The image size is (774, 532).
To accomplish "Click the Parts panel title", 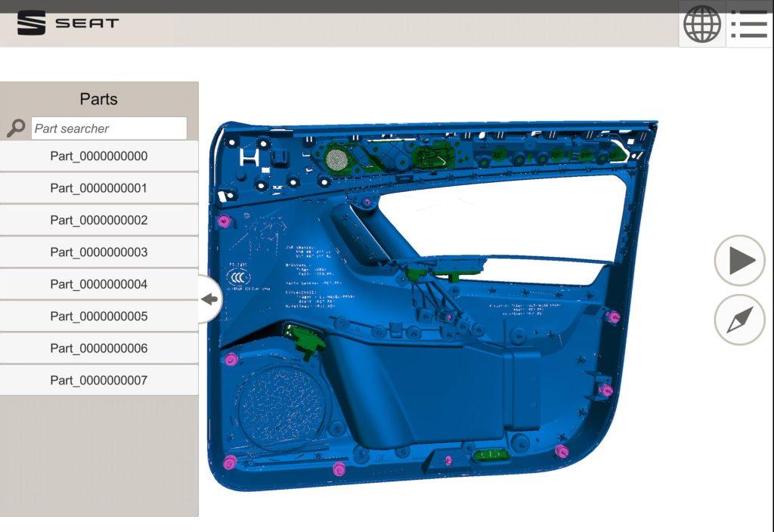I will pyautogui.click(x=99, y=99).
